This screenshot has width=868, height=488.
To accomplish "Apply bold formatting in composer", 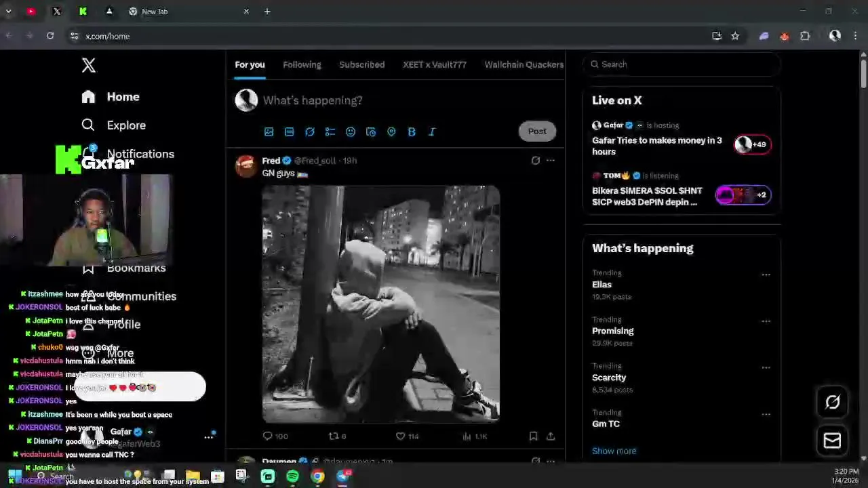I will click(x=411, y=131).
